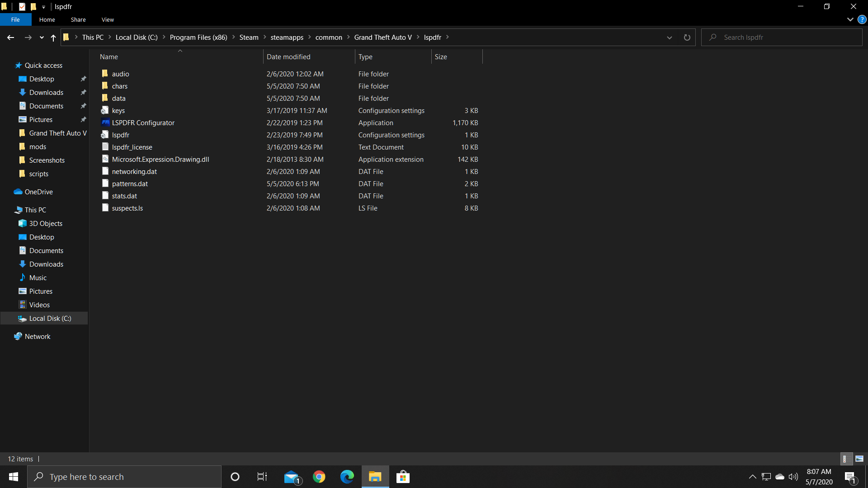Open the recent locations dropdown arrow
This screenshot has height=488, width=868.
point(42,38)
